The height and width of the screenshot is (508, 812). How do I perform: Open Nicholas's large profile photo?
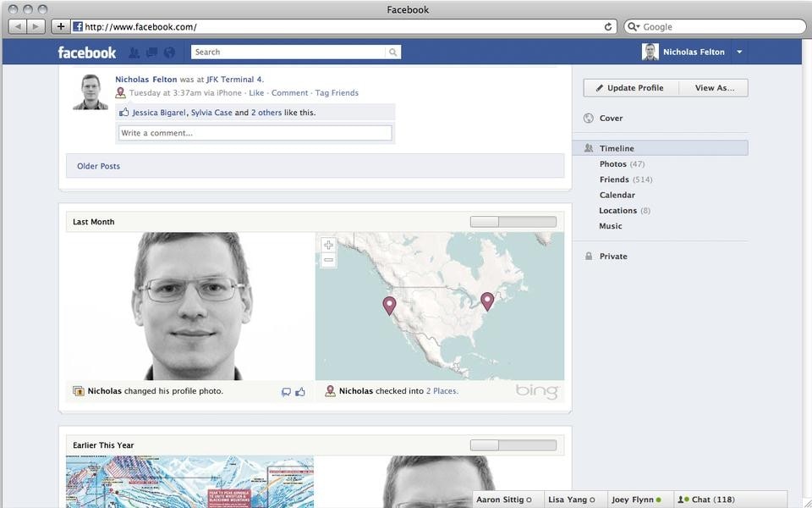(x=190, y=306)
